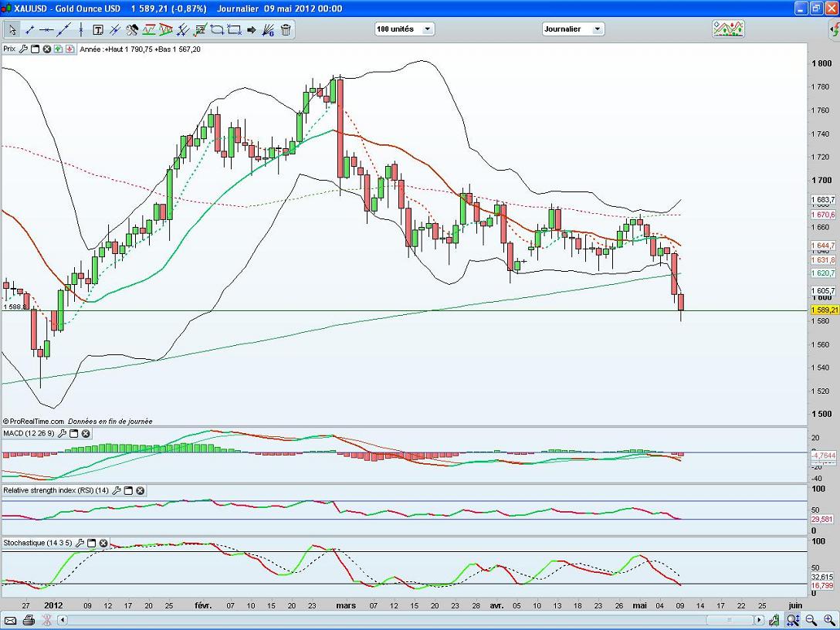Click green up arrow beside Prix
The height and width of the screenshot is (630, 840).
tap(59, 49)
